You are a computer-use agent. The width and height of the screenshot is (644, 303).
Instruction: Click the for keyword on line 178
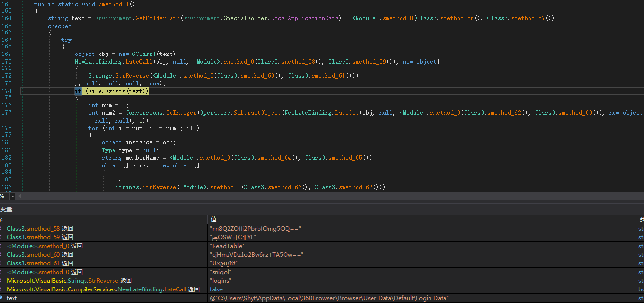[x=93, y=128]
